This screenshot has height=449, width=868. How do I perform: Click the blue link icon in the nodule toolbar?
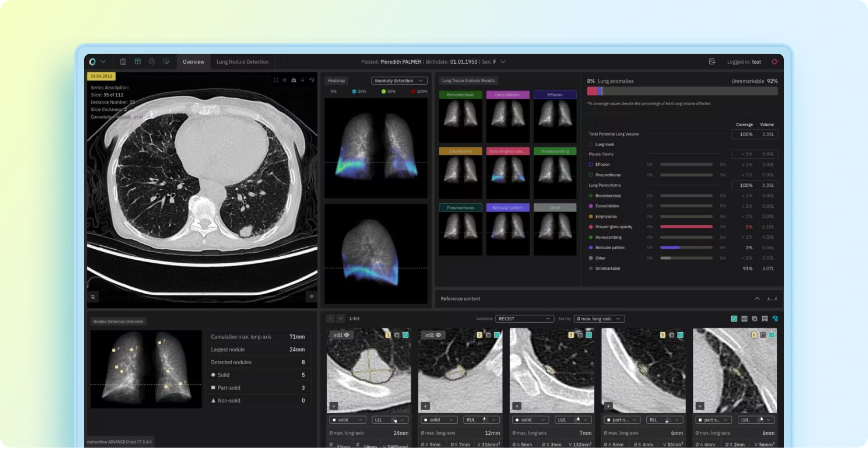tap(775, 319)
